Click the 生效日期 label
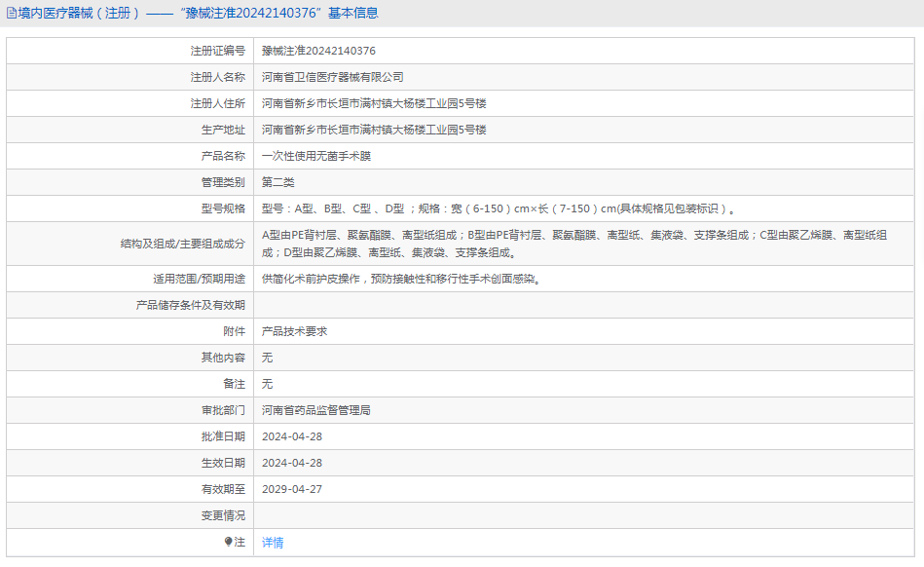This screenshot has height=567, width=924. (223, 464)
